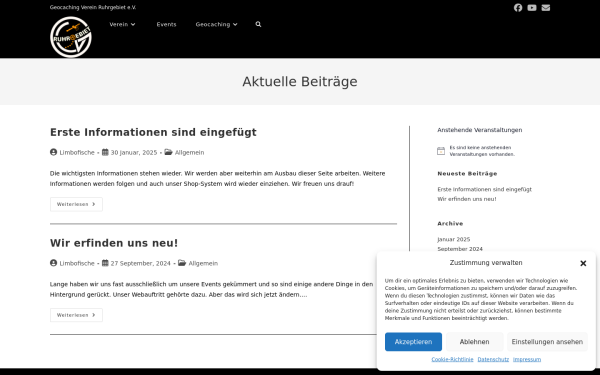Click the Aktuelle Beiträge page heading
This screenshot has width=600, height=375.
point(300,82)
